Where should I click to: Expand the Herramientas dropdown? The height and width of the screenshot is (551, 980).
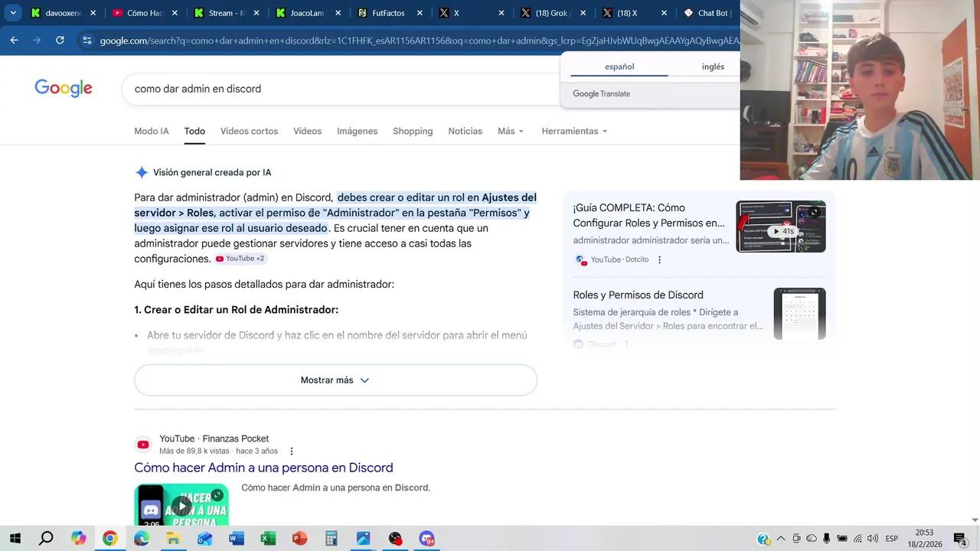pos(574,131)
